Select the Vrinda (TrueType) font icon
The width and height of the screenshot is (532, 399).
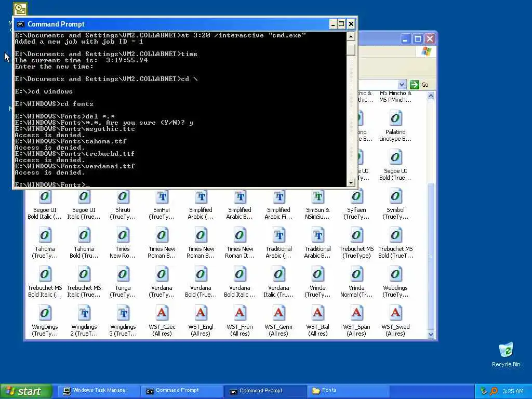click(x=317, y=274)
